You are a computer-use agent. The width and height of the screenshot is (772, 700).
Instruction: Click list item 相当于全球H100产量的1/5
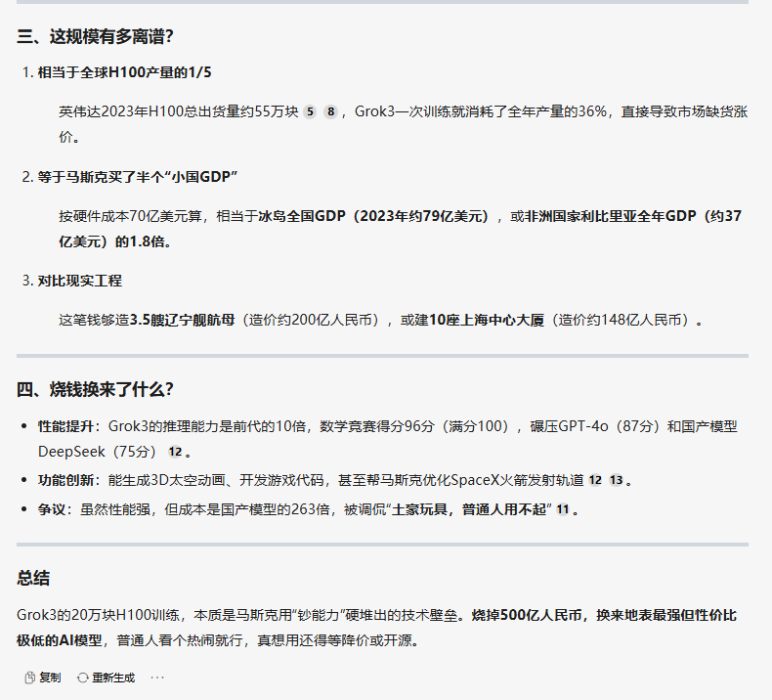tap(124, 73)
